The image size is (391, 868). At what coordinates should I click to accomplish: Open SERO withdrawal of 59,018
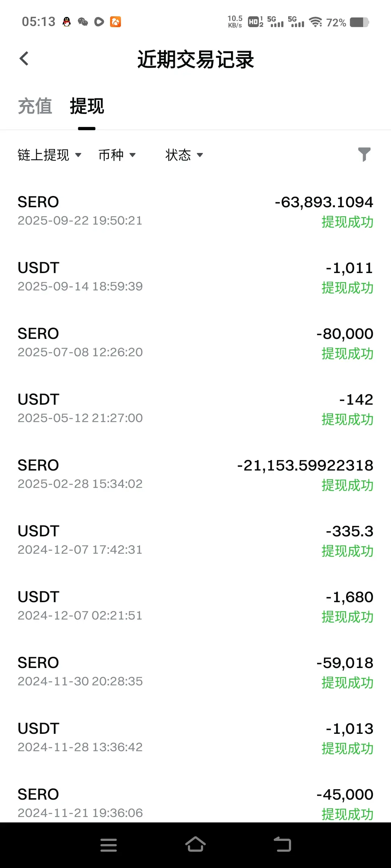click(195, 672)
